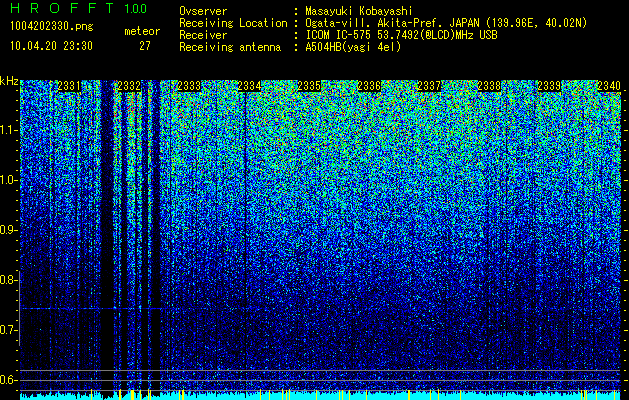Click the kHz axis unit label
This screenshot has height=400, width=629.
click(9, 81)
